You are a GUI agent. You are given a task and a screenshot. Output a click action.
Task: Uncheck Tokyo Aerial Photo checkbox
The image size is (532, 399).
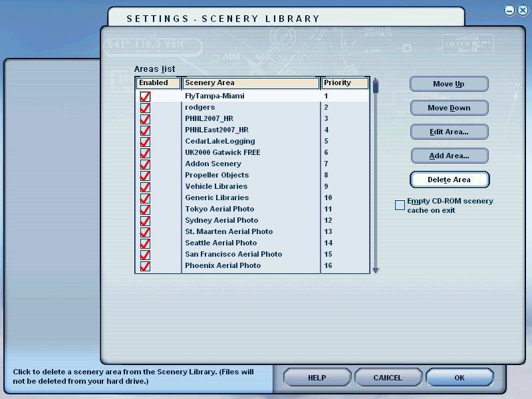tap(145, 209)
